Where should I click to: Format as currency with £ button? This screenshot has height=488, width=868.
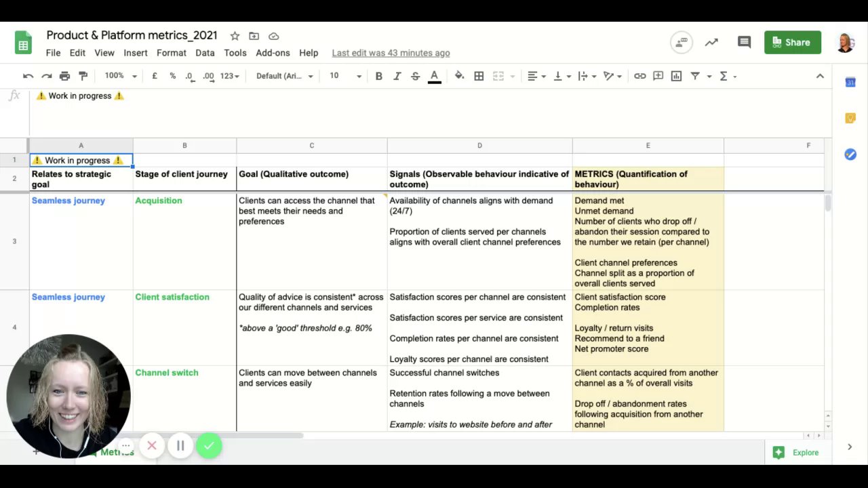click(x=155, y=76)
